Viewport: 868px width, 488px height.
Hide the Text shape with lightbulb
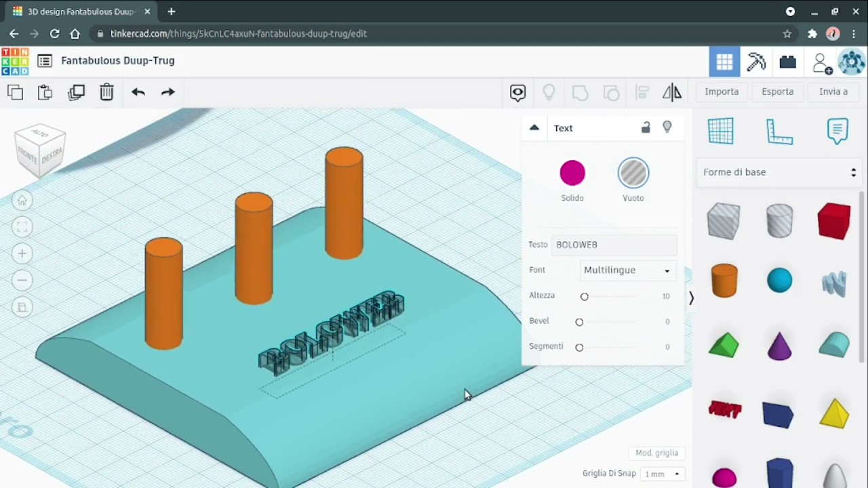(667, 127)
